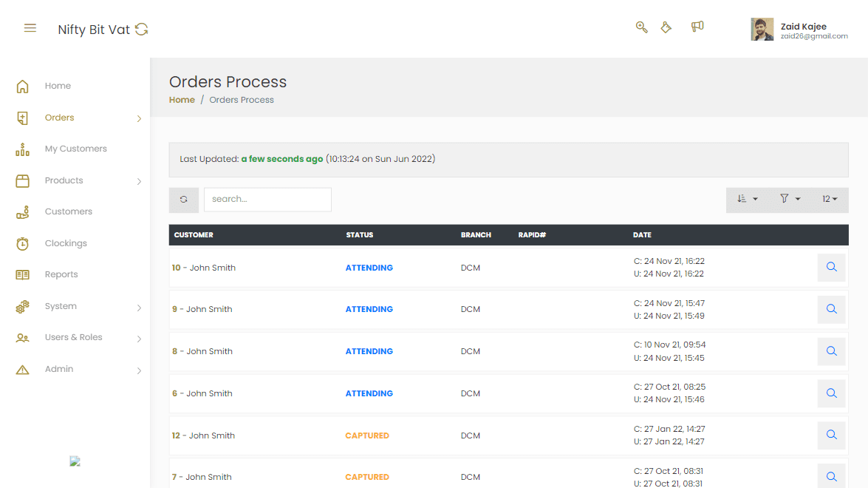Select '9 - John Smith' customer cell

[x=202, y=309]
